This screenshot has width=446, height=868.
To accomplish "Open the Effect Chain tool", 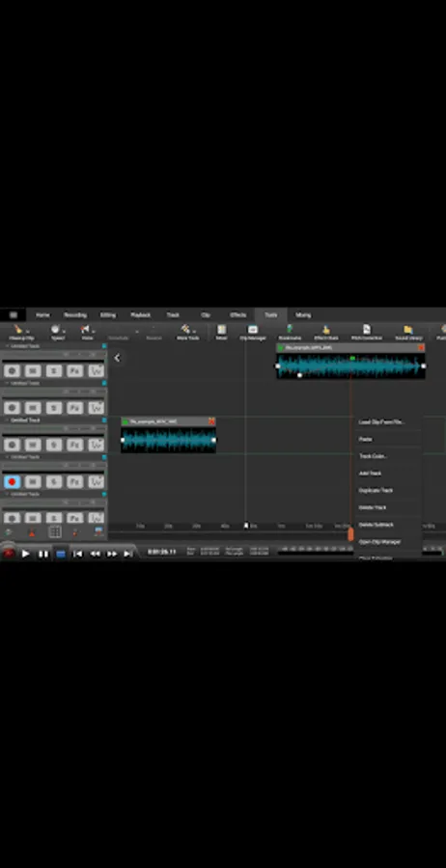I will pyautogui.click(x=325, y=332).
